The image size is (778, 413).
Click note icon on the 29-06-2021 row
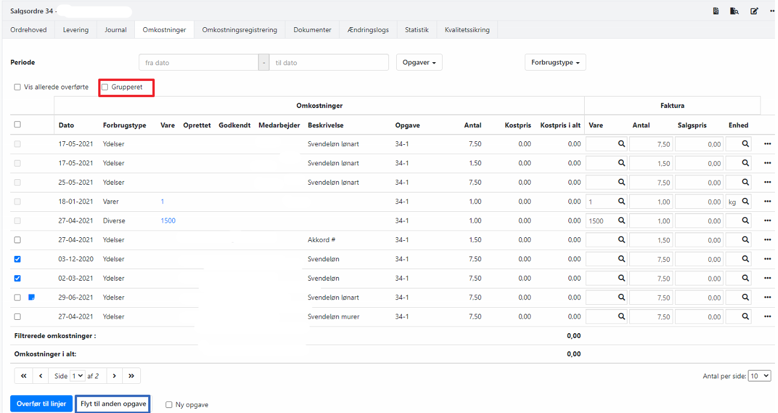(x=31, y=297)
